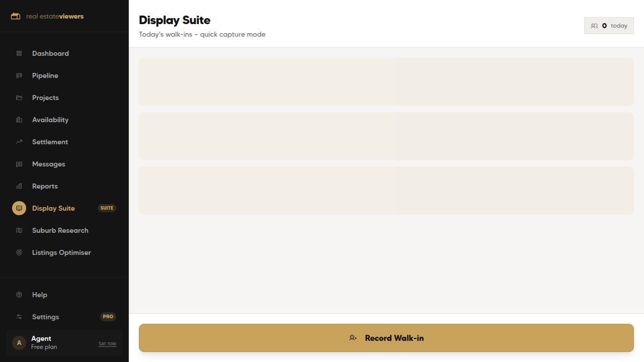The width and height of the screenshot is (644, 362).
Task: Open the Projects page
Action: (45, 98)
